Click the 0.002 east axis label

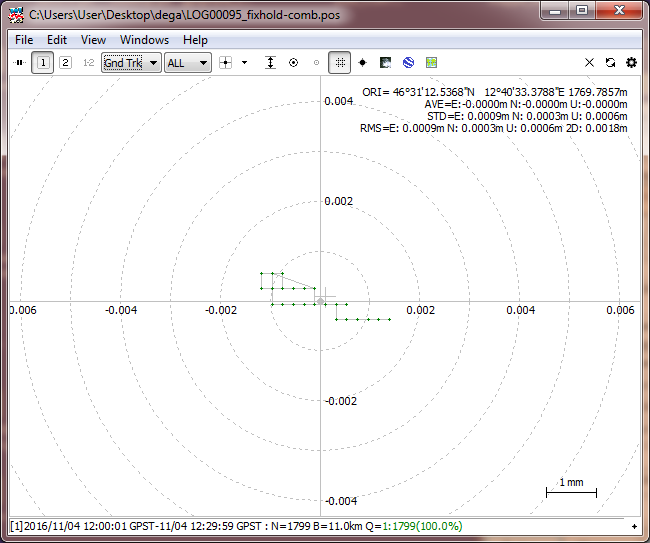pyautogui.click(x=420, y=310)
